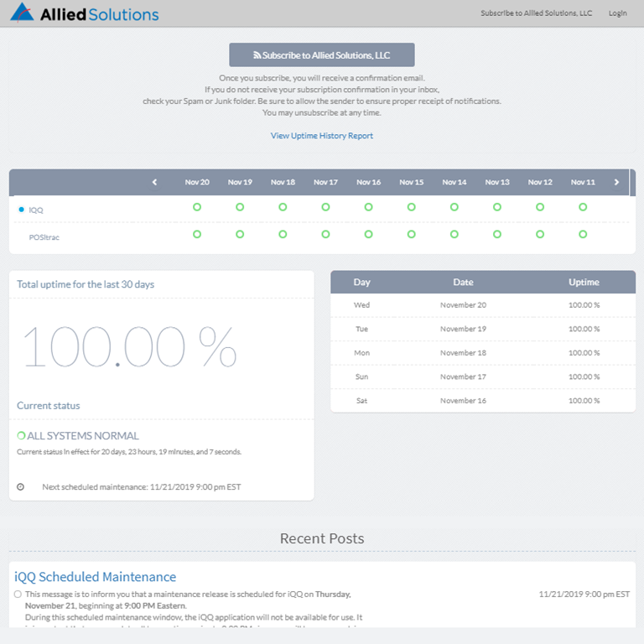This screenshot has height=644, width=644.
Task: Click iQQ status circle for Nov 14
Action: 454,207
